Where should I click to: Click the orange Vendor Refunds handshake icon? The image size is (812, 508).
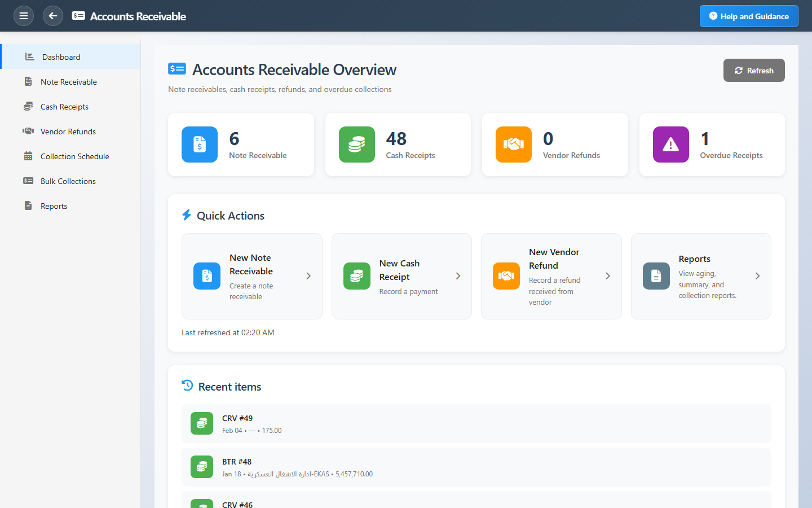click(513, 144)
